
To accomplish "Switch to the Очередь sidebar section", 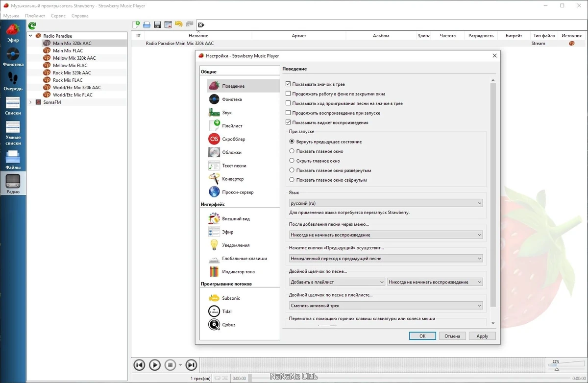I will [x=13, y=82].
